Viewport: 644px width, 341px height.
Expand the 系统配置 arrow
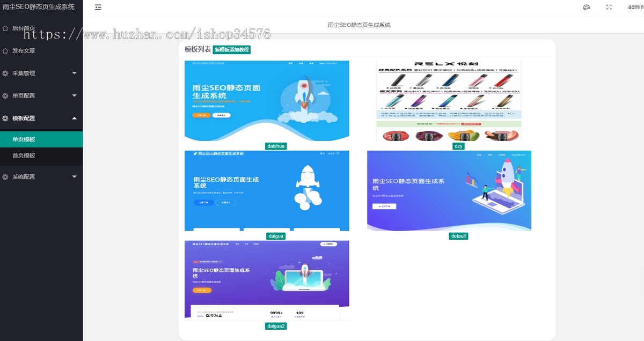pos(74,176)
